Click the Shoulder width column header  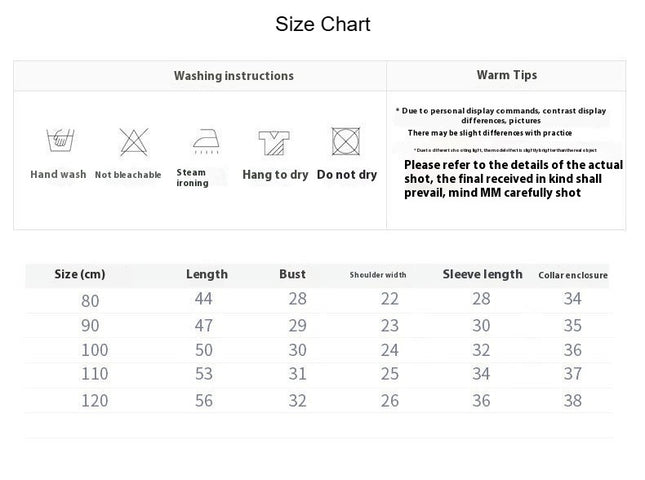point(378,275)
